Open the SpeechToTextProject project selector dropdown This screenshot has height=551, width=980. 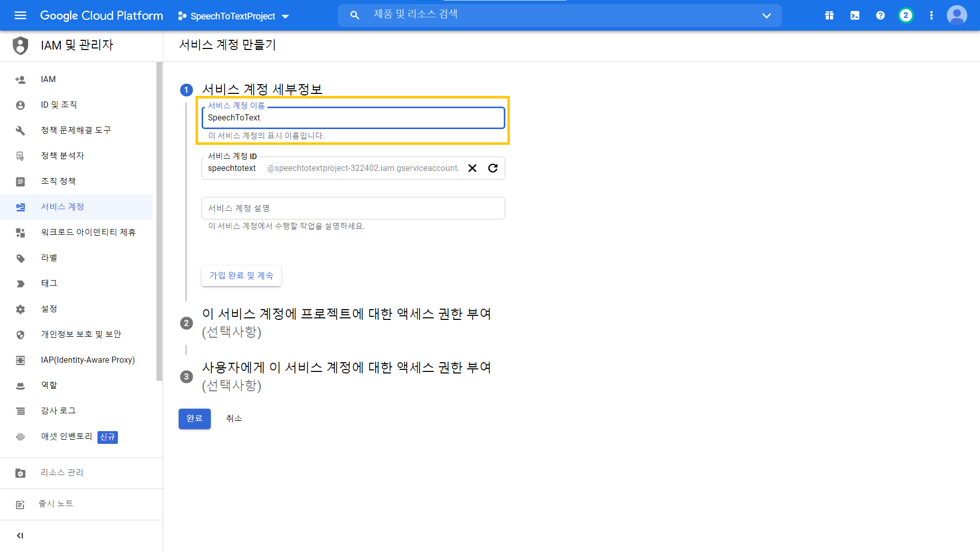point(234,16)
